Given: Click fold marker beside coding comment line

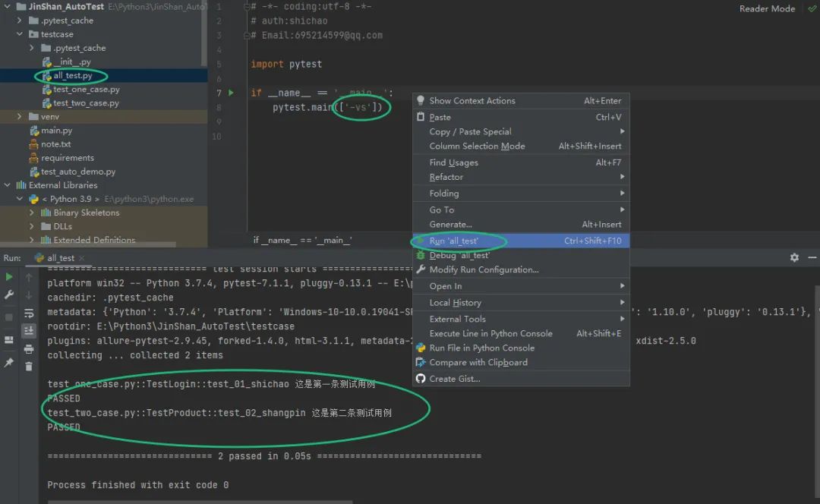Looking at the screenshot, I should pos(247,7).
